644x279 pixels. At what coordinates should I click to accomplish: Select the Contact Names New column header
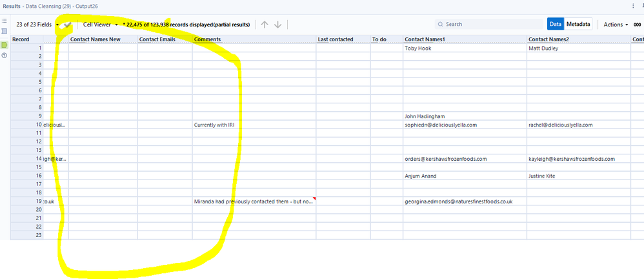103,39
